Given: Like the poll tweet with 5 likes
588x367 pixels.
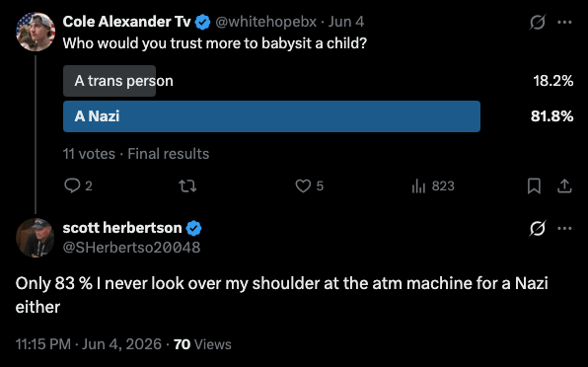Looking at the screenshot, I should (x=303, y=185).
